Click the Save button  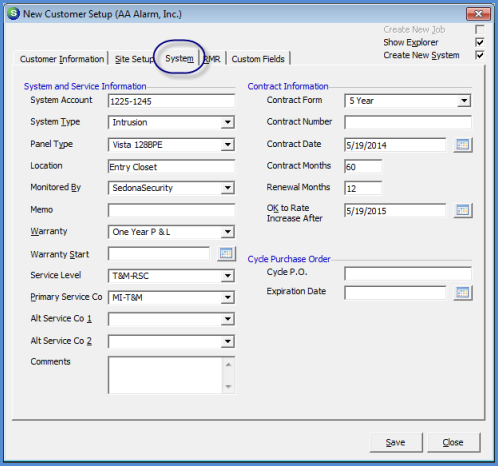coord(396,442)
